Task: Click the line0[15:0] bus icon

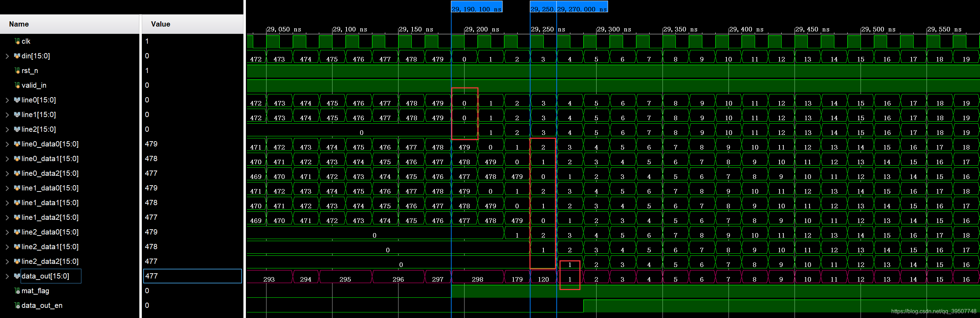Action: click(x=17, y=100)
